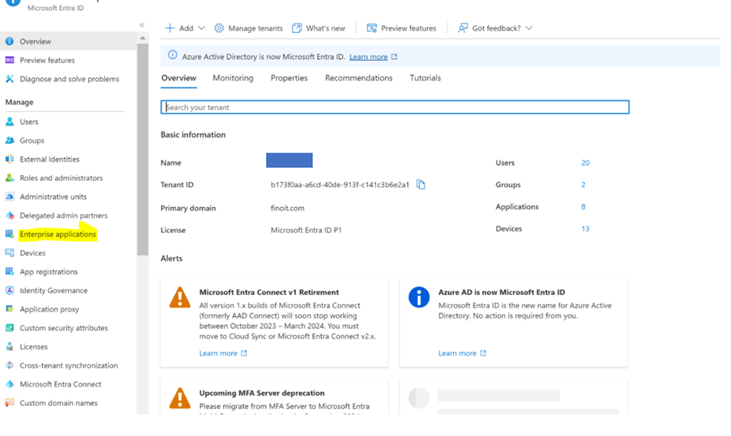Collapse the left navigation with double chevron
731x436 pixels.
[141, 25]
